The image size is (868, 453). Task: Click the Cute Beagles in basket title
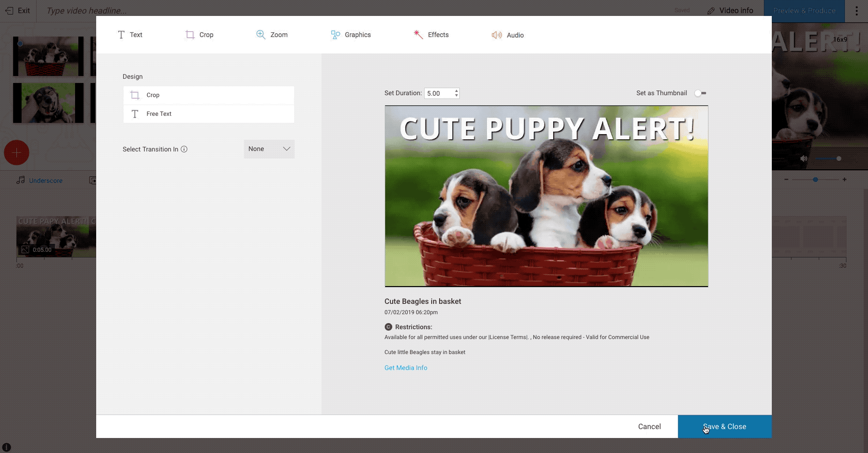click(423, 302)
